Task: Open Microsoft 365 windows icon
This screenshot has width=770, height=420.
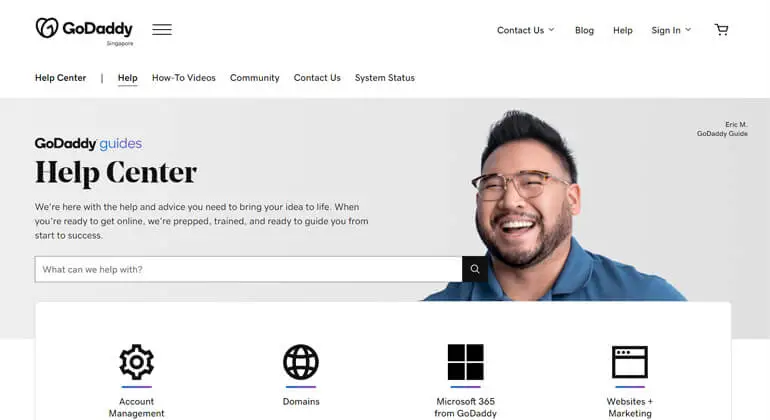Action: tap(466, 362)
